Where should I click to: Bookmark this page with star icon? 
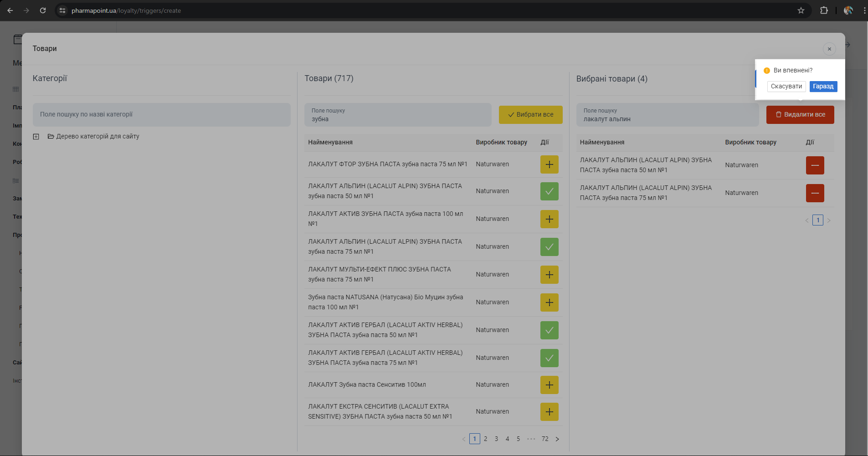[x=801, y=10]
